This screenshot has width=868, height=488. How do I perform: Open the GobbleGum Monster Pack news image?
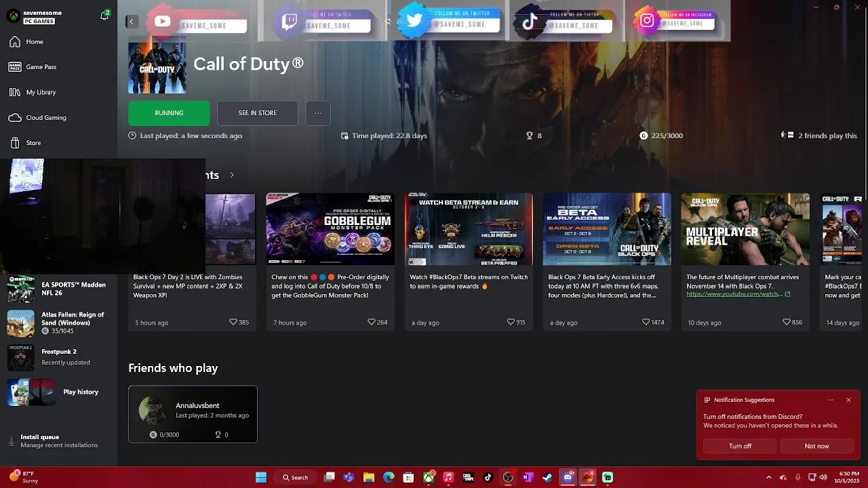[330, 229]
